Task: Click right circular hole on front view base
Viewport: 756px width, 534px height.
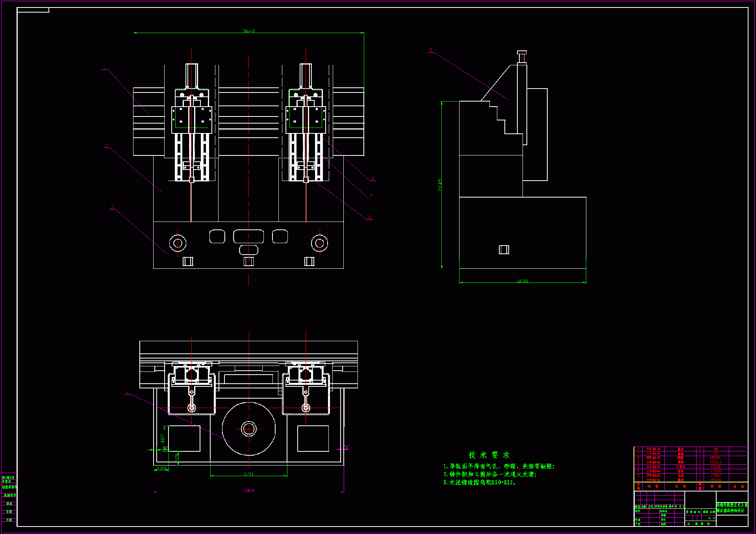Action: point(319,243)
